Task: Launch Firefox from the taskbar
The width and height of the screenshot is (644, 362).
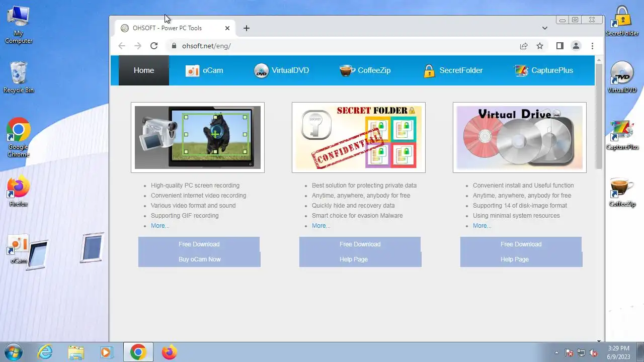Action: point(169,352)
